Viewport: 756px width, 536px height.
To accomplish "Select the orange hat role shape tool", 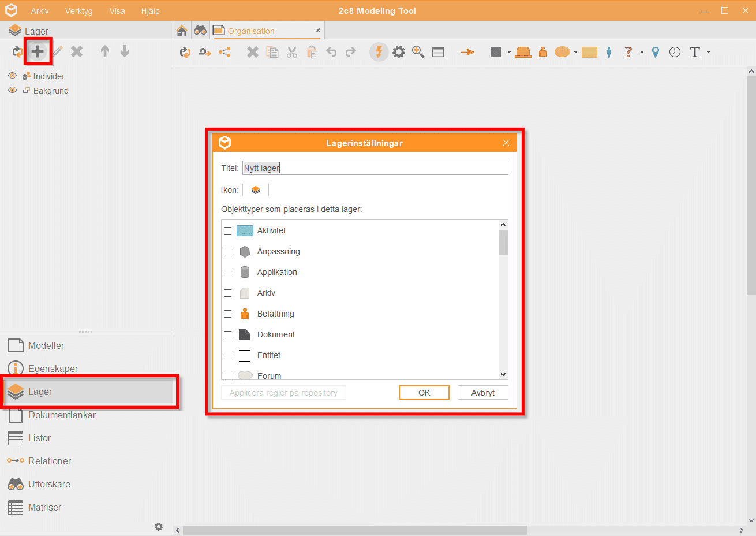I will tap(523, 53).
